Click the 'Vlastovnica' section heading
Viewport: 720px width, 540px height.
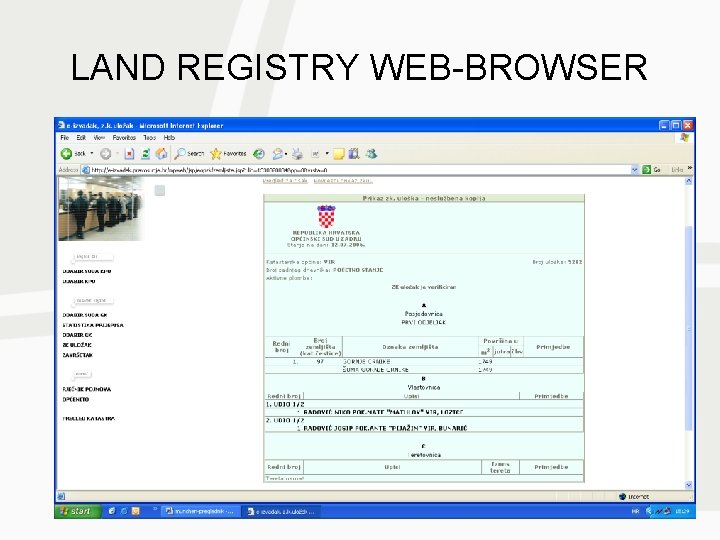click(x=424, y=388)
